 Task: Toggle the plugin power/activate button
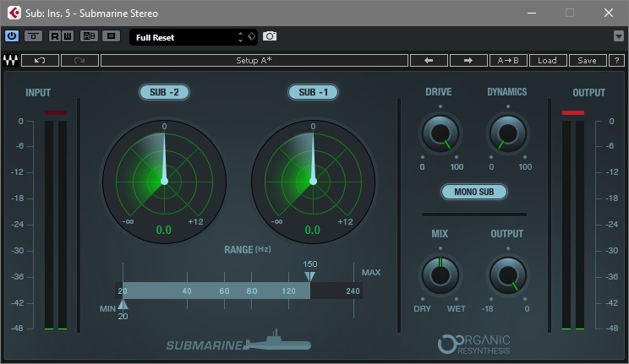coord(12,36)
